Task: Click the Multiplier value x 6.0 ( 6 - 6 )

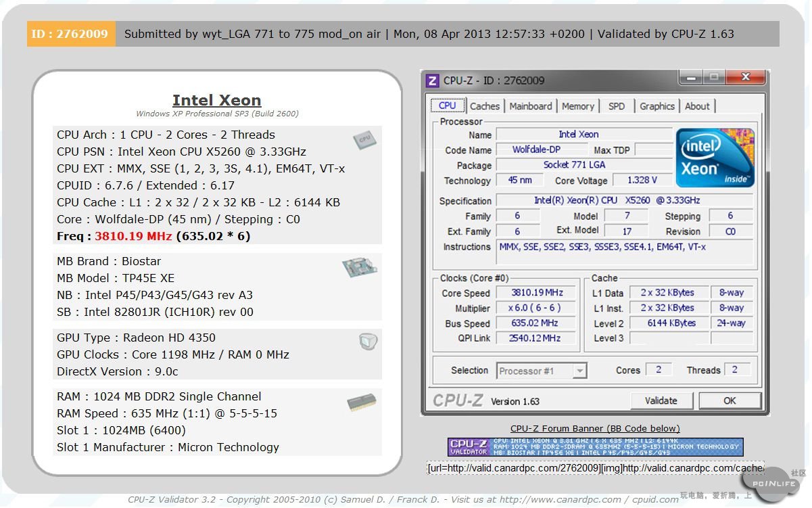Action: click(537, 308)
